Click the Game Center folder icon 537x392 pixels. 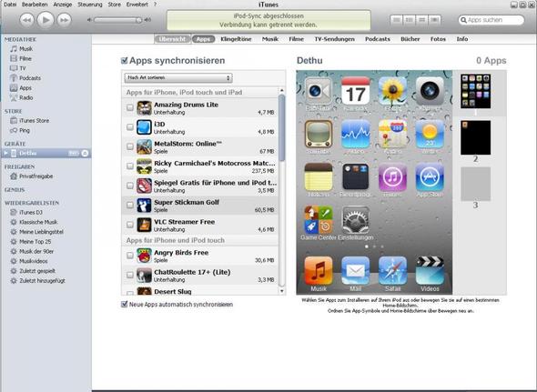point(319,220)
